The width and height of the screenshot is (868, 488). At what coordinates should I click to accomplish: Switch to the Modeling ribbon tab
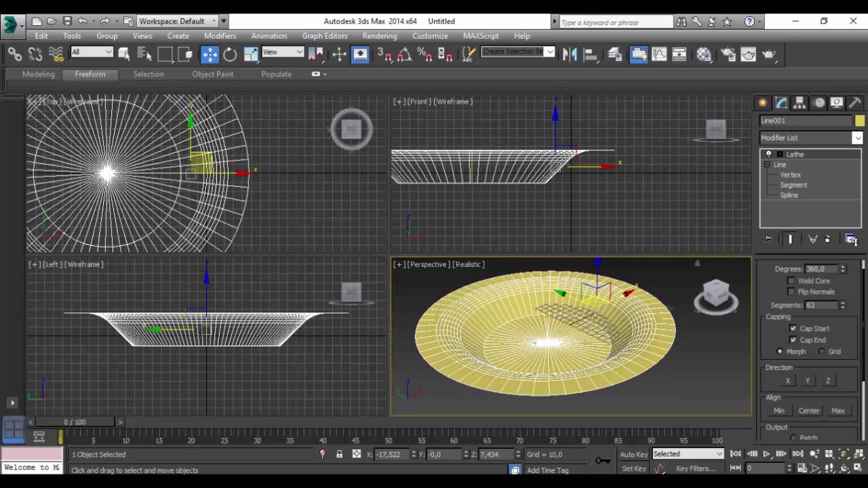coord(38,74)
